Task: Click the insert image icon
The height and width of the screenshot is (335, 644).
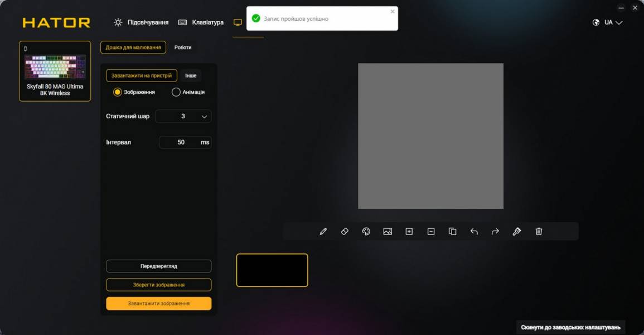Action: 388,231
